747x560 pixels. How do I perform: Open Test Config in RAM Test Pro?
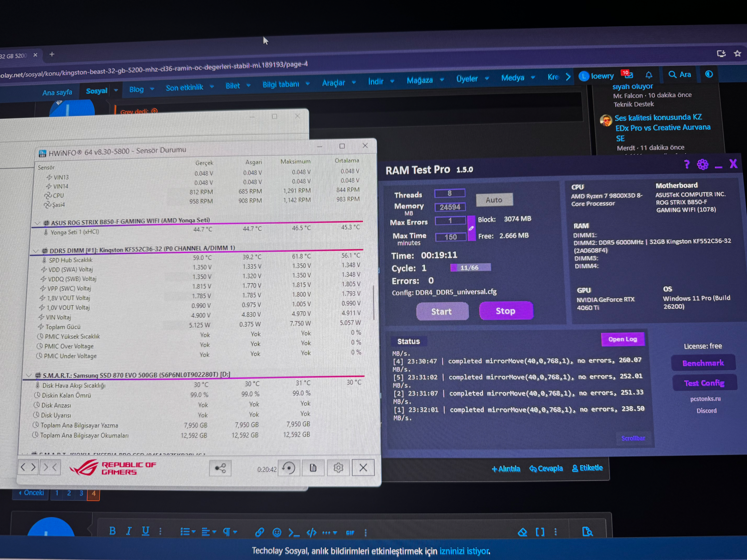click(x=704, y=383)
